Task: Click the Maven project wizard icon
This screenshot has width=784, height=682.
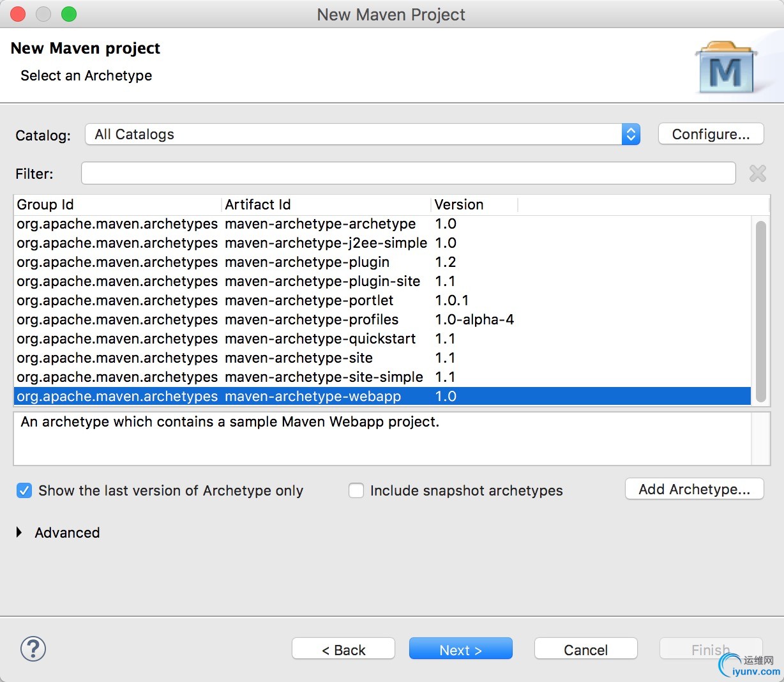Action: (725, 68)
